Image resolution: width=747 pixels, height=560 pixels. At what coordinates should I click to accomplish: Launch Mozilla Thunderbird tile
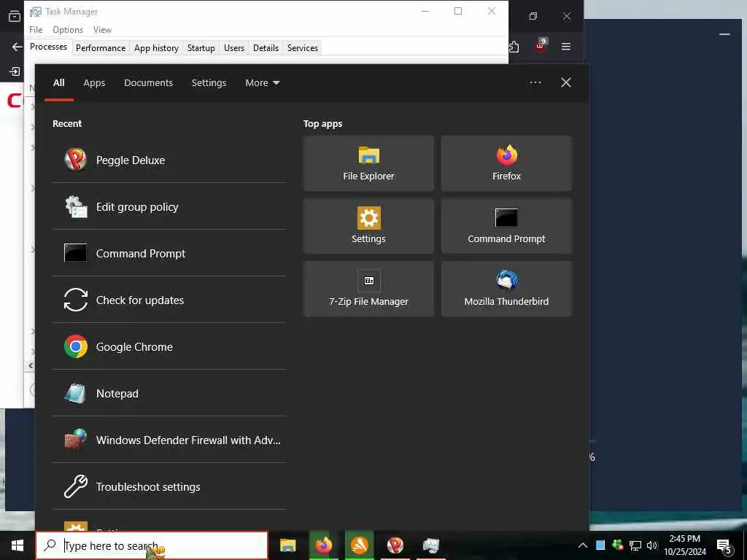point(506,289)
